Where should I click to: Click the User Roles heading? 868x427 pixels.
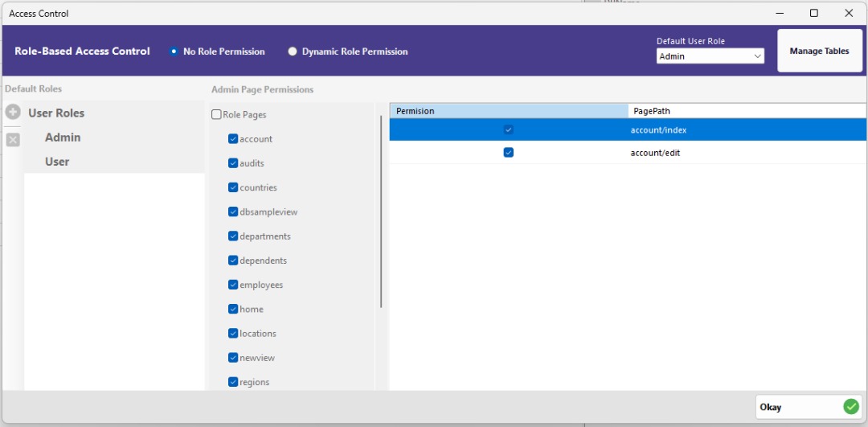(x=56, y=113)
